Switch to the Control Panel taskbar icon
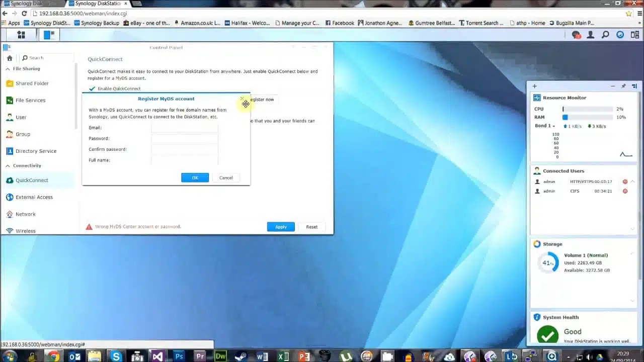The height and width of the screenshot is (362, 644). coord(49,35)
